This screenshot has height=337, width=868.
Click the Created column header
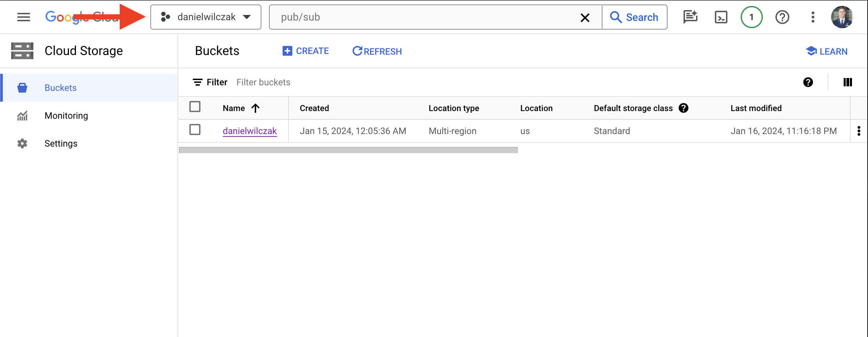point(314,108)
